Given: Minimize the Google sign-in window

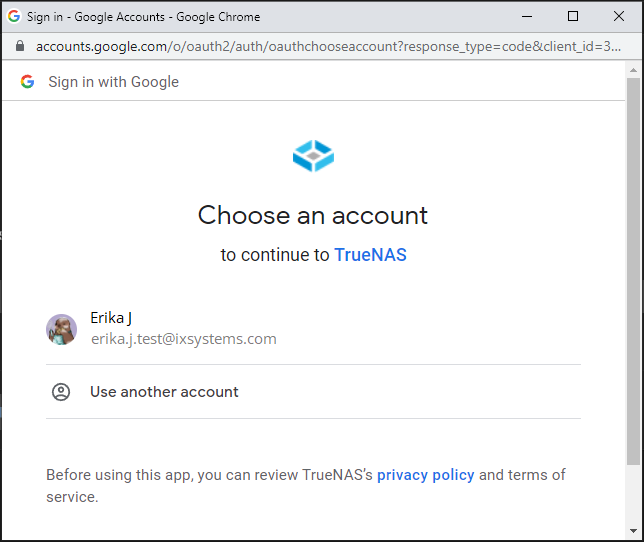Looking at the screenshot, I should (x=527, y=16).
